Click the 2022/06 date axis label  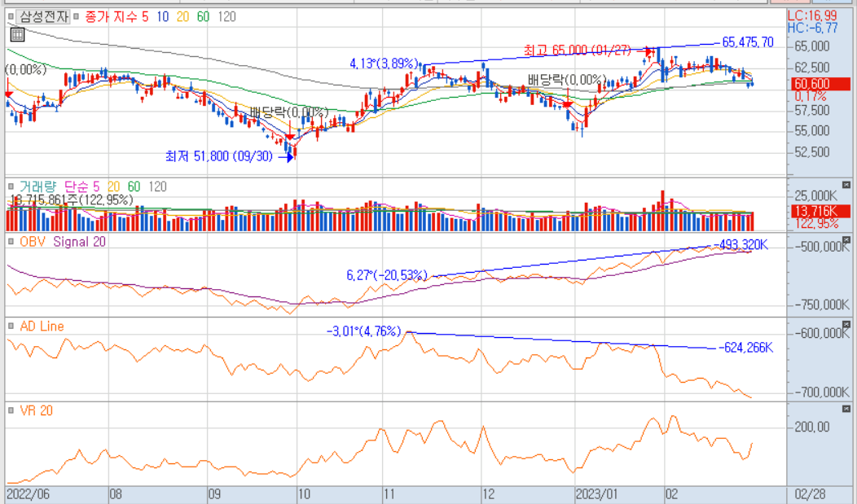28,495
